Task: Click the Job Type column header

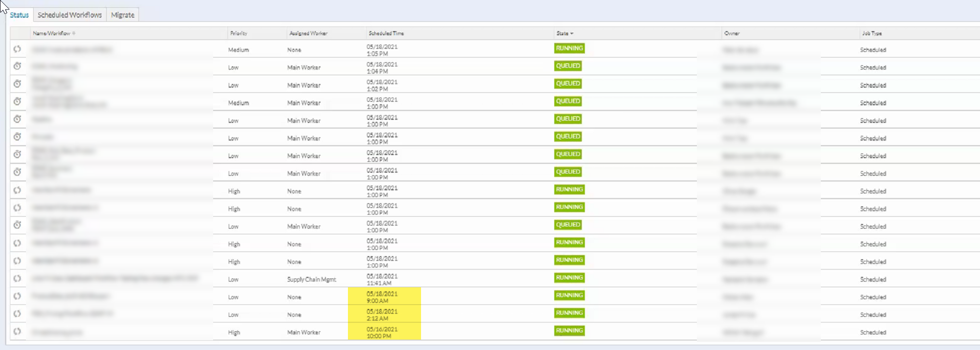Action: pos(872,33)
